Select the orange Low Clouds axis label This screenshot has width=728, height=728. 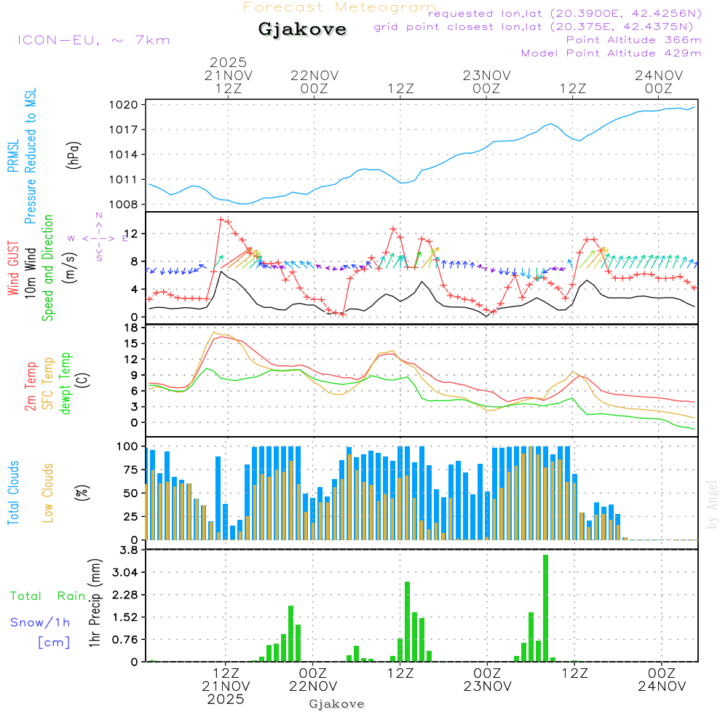pos(48,493)
